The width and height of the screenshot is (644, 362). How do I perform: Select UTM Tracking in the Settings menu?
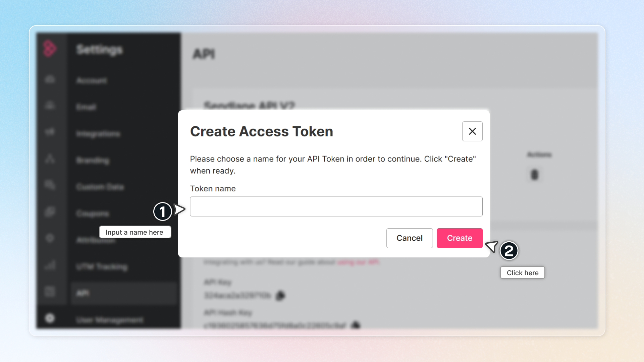click(102, 267)
